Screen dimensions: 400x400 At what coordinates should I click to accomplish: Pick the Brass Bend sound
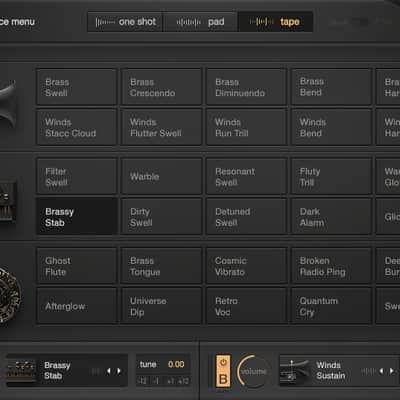pos(331,87)
